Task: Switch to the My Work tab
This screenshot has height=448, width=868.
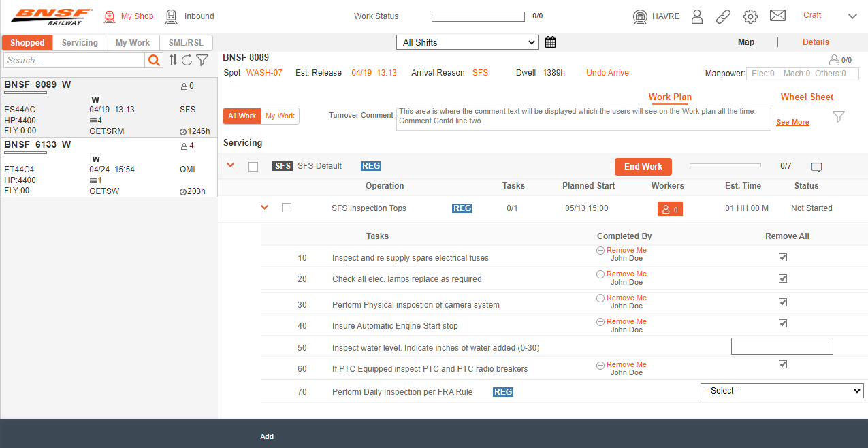Action: click(x=133, y=43)
